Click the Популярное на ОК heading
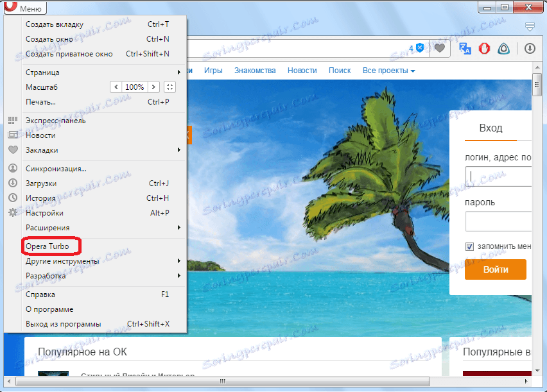Screen dimensions: 547x392 82,352
